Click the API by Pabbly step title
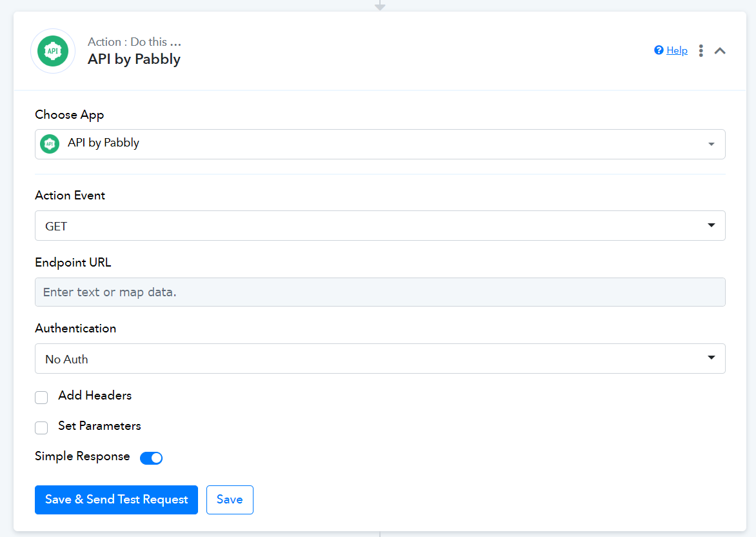 click(134, 59)
